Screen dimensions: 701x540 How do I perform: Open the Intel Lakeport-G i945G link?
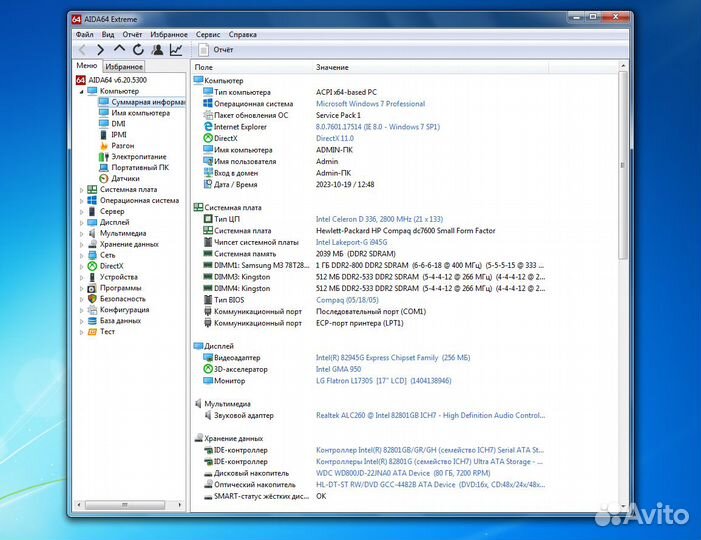coord(351,242)
